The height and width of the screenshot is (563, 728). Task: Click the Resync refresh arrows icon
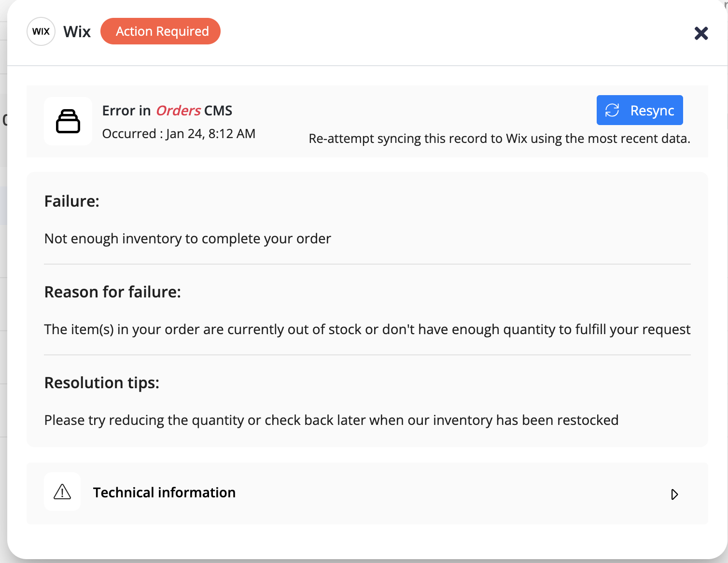[612, 110]
